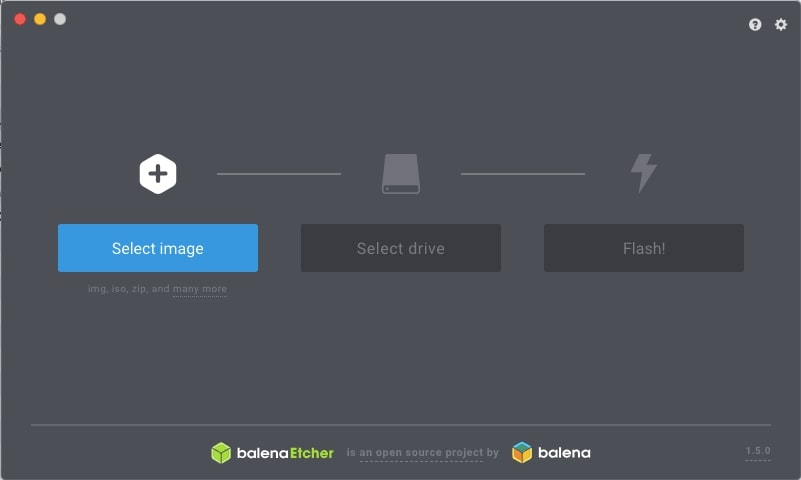Click the balena wordmark text
801x480 pixels.
[x=564, y=453]
